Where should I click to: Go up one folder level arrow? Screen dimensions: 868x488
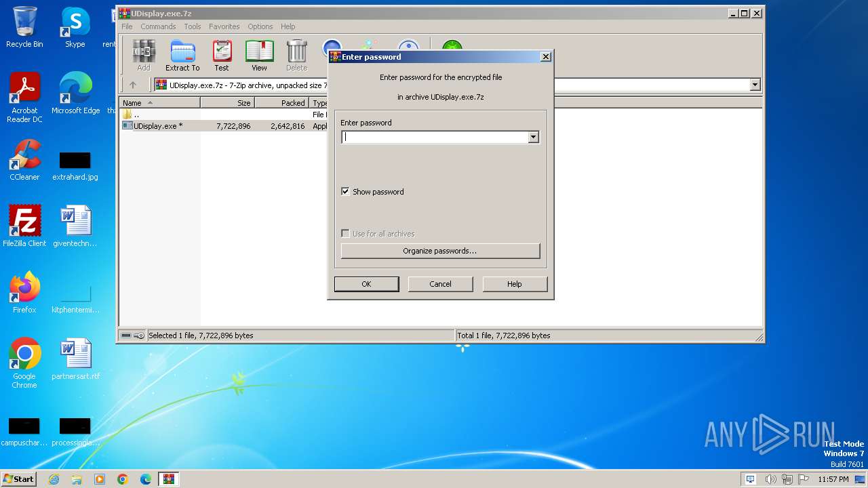(133, 85)
